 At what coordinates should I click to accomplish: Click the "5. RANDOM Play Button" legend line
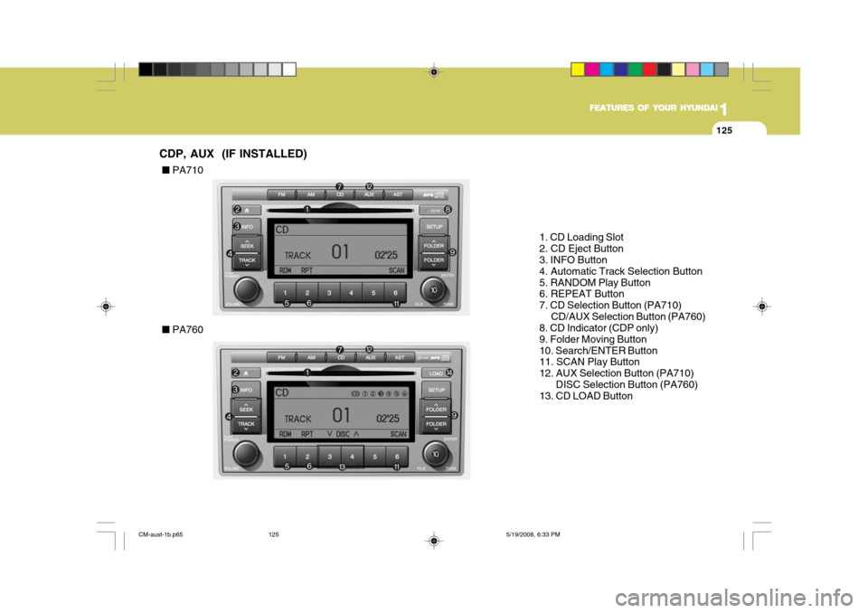(x=595, y=282)
